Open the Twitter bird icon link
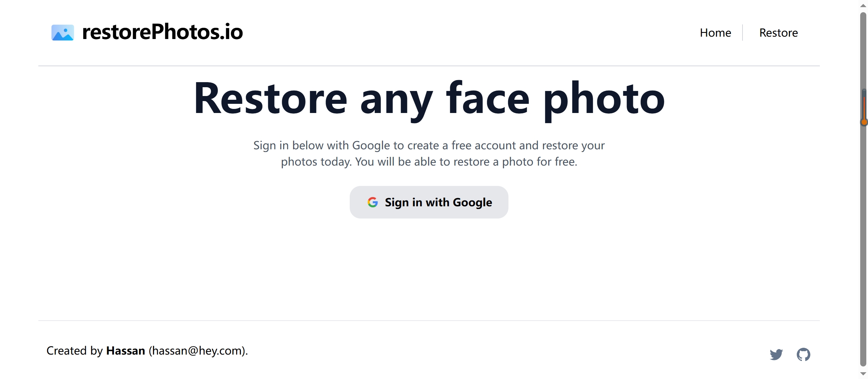Image resolution: width=868 pixels, height=379 pixels. point(776,354)
